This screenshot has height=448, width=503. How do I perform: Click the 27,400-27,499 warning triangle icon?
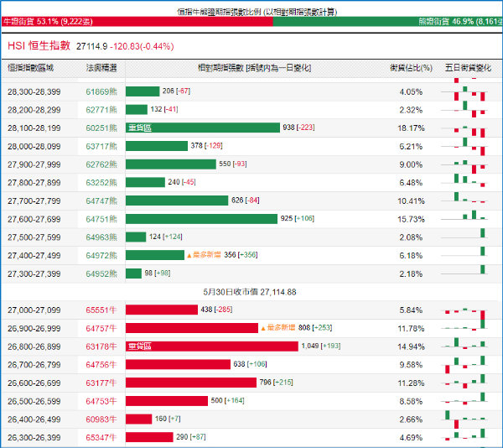[189, 256]
